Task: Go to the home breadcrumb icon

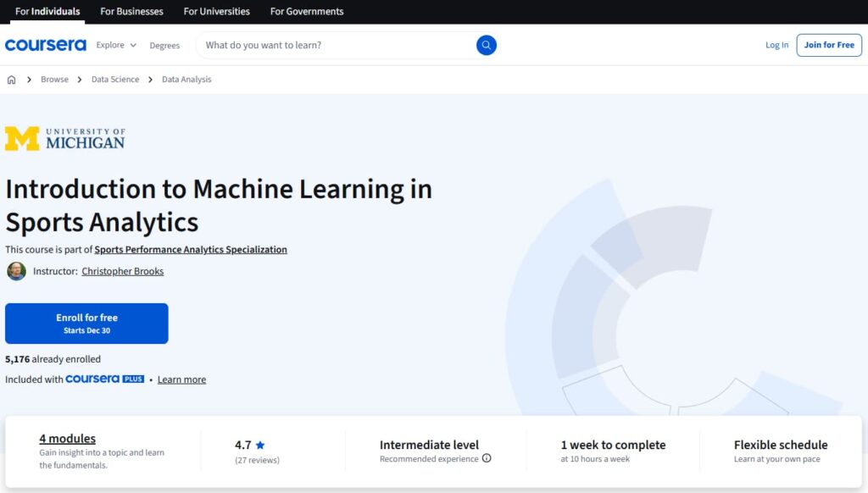Action: 11,80
